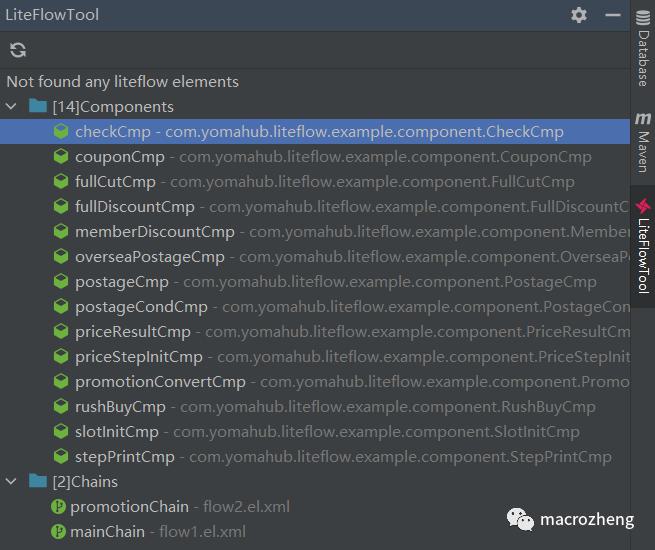Select the [2]Chains folder icon
The image size is (655, 550).
[38, 481]
